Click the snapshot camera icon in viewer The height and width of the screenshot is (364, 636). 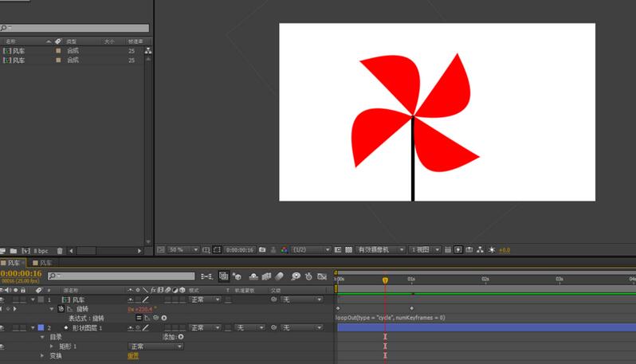262,250
